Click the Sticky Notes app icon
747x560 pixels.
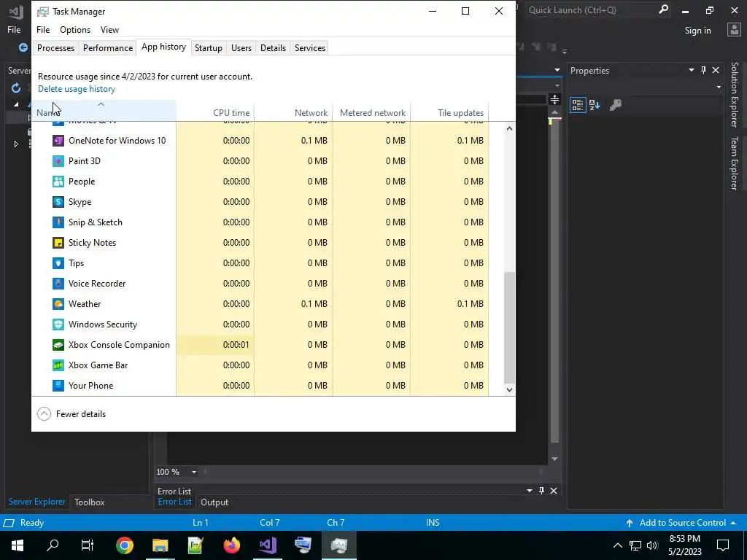pos(58,243)
